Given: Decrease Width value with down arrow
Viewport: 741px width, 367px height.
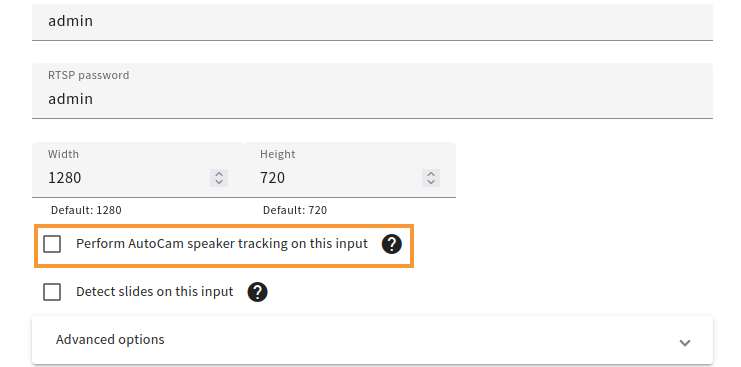Looking at the screenshot, I should (x=219, y=182).
